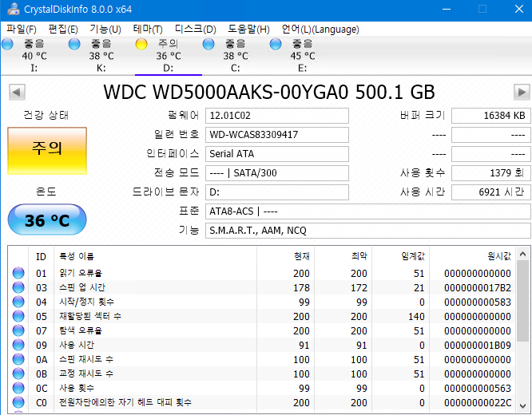Click raw value 000000000583 in row 04

478,302
